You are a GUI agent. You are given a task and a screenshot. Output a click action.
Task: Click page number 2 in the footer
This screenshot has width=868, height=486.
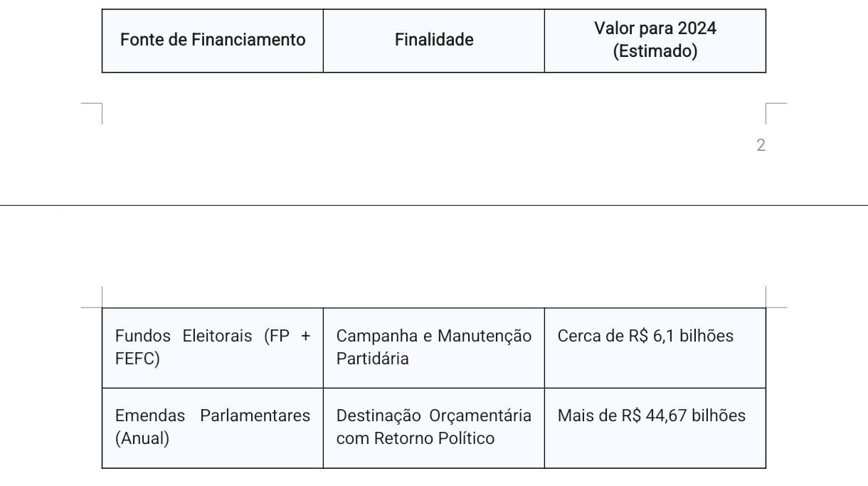pyautogui.click(x=761, y=145)
